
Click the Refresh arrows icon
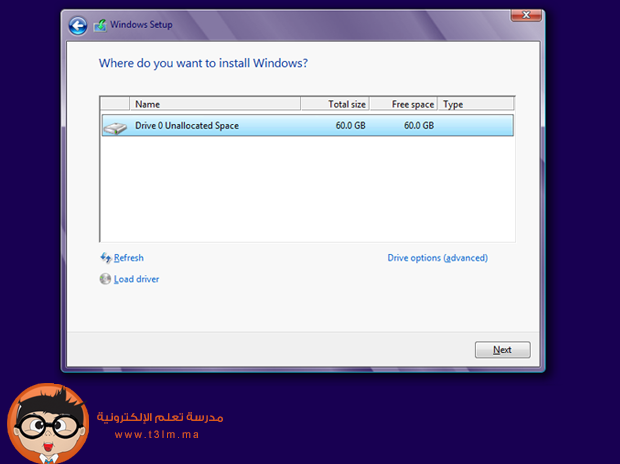tap(106, 258)
